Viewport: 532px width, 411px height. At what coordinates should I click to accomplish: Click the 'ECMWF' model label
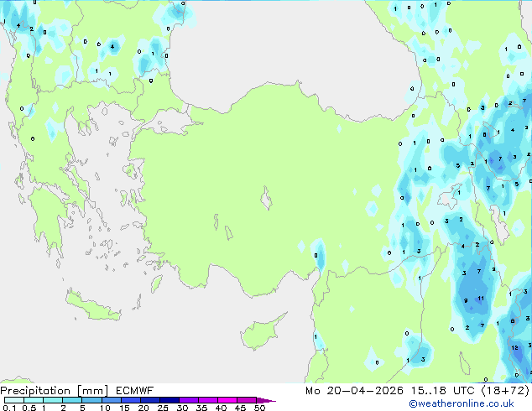[135, 391]
